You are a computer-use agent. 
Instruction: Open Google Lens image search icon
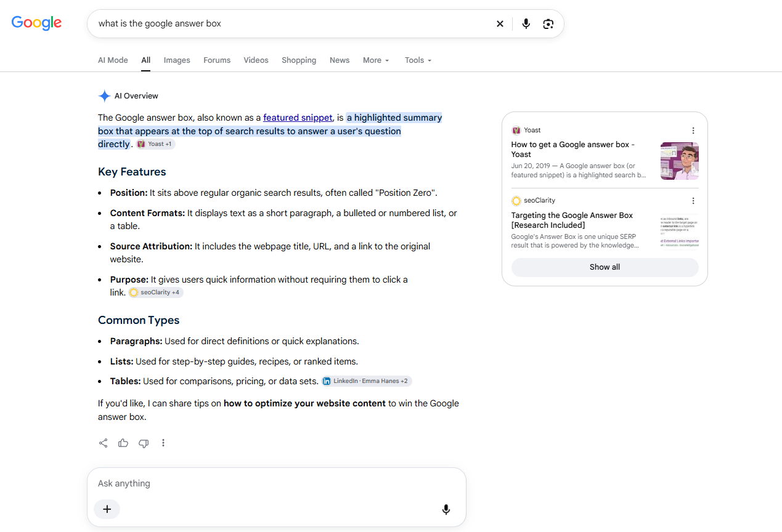coord(548,24)
